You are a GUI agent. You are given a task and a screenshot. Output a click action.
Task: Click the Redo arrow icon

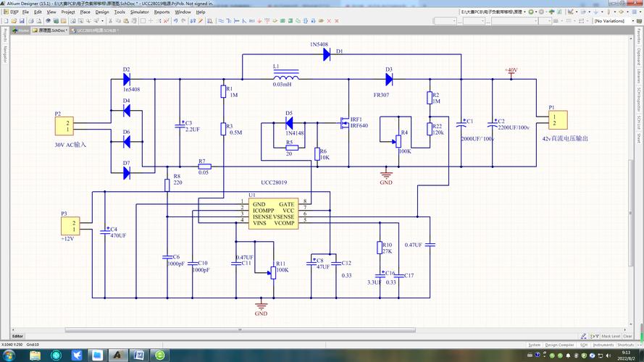(182, 21)
